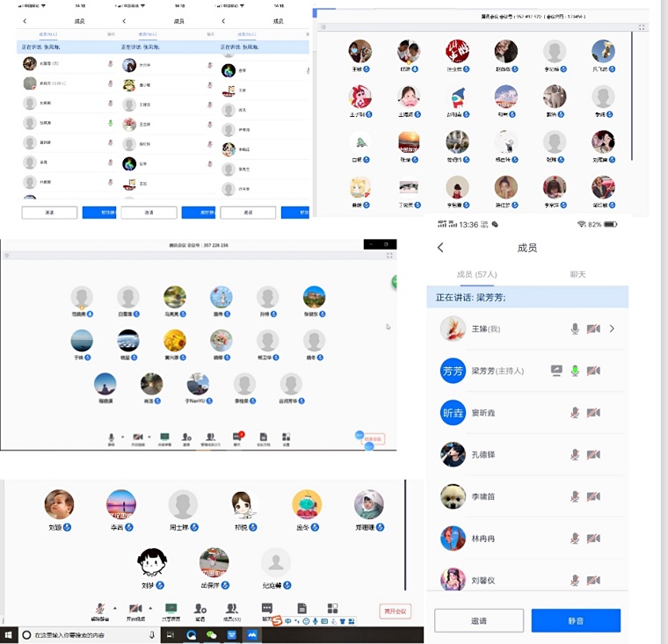Switch to the 聊天 chat tab
This screenshot has width=668, height=644.
pos(577,274)
